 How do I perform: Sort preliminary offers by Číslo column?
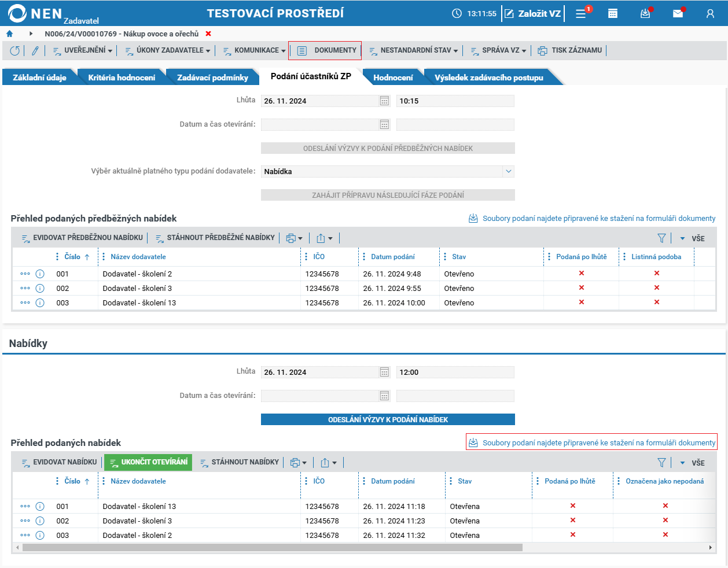coord(72,257)
